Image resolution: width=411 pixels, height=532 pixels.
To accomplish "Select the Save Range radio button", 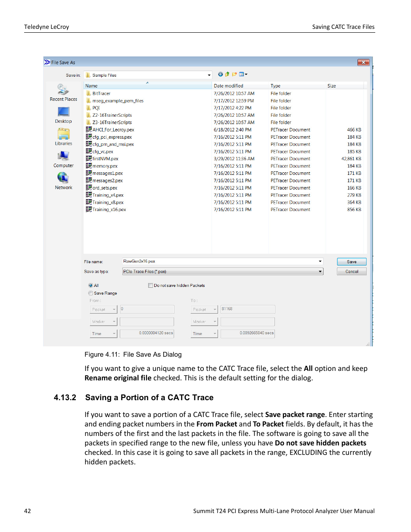I will (90, 293).
